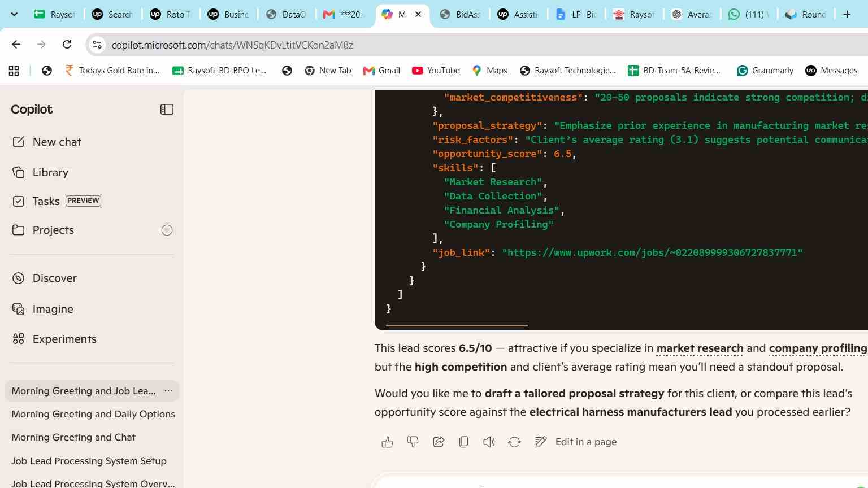
Task: Read the response aloud with speaker icon
Action: (489, 442)
